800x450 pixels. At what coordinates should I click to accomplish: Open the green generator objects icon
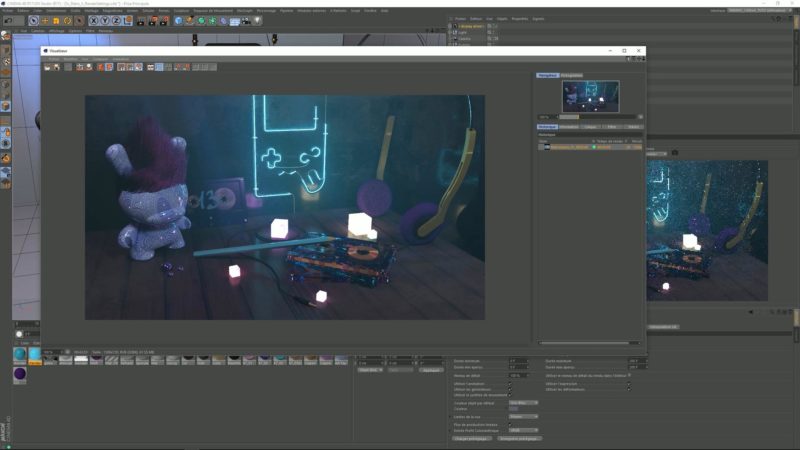[x=201, y=21]
